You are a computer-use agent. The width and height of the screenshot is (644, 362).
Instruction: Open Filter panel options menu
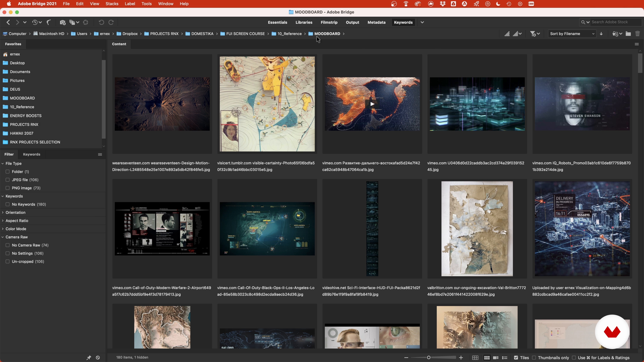100,154
